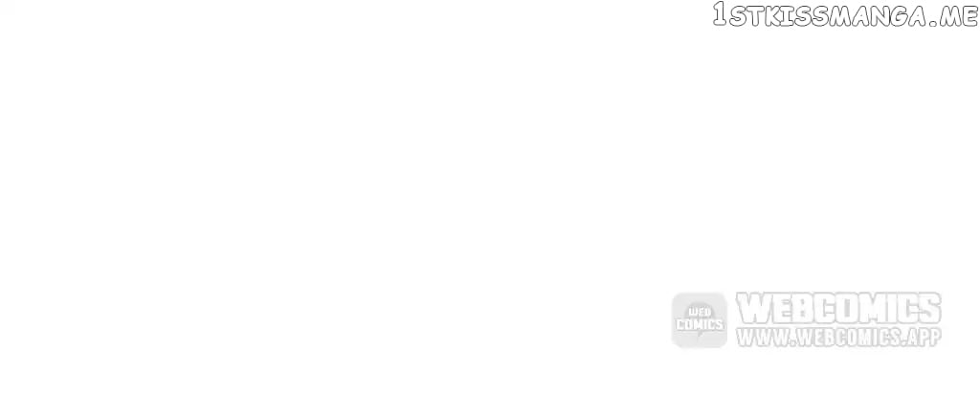Click the word MANGA in the watermark
980x394 pixels.
(x=879, y=15)
